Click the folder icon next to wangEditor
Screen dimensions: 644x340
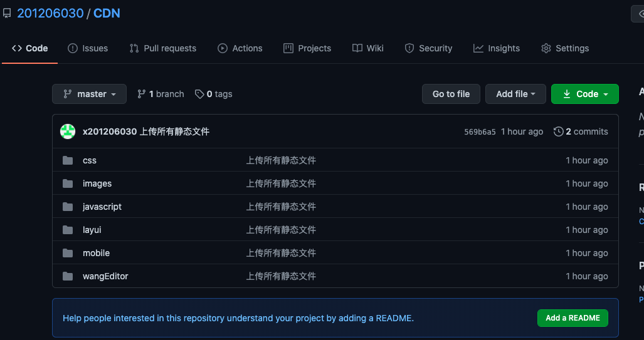tap(68, 276)
